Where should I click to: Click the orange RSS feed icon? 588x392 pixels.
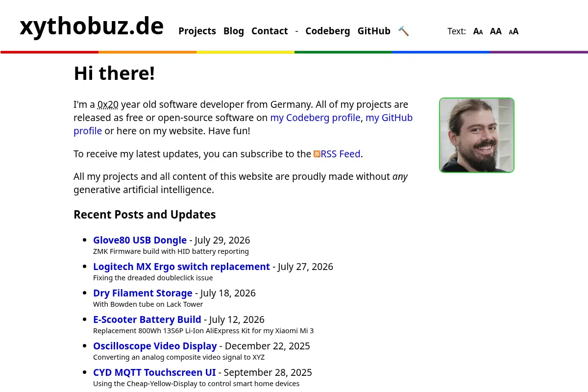[317, 154]
